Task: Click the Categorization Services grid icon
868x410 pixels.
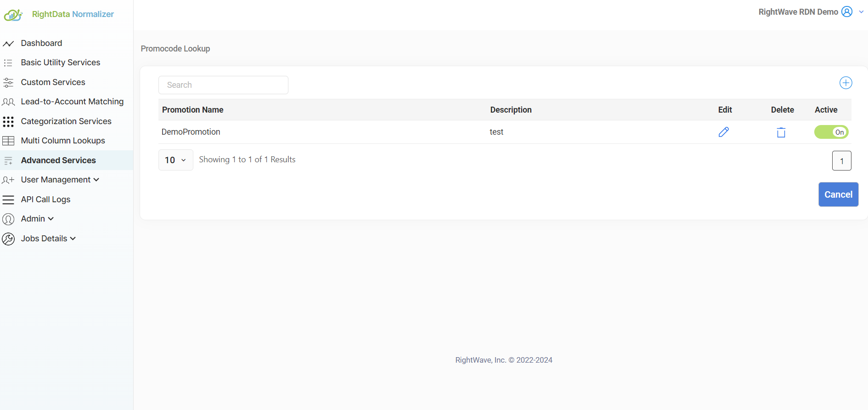Action: (x=8, y=121)
